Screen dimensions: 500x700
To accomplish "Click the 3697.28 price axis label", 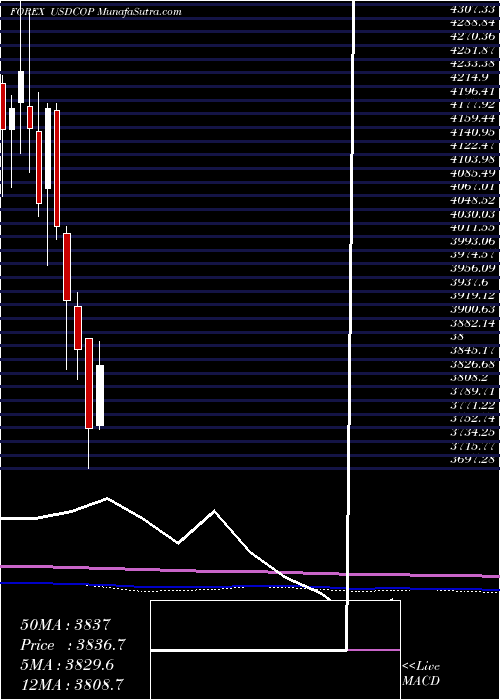I will [472, 459].
